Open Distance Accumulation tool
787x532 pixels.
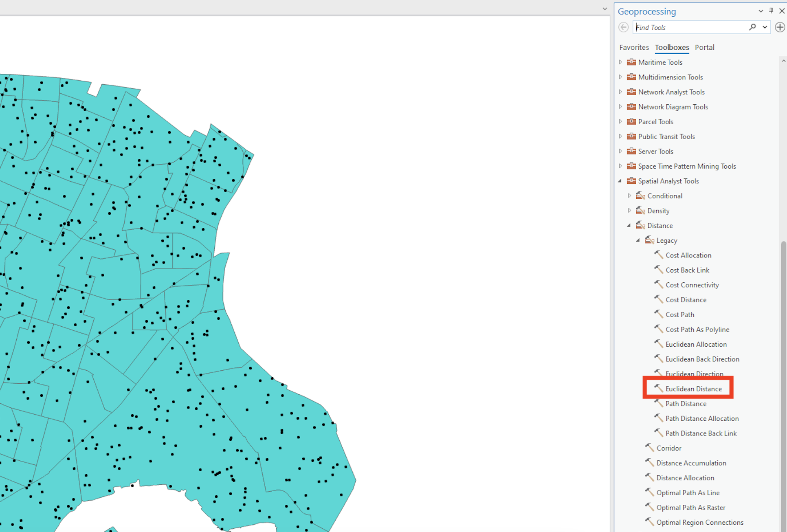pyautogui.click(x=691, y=463)
